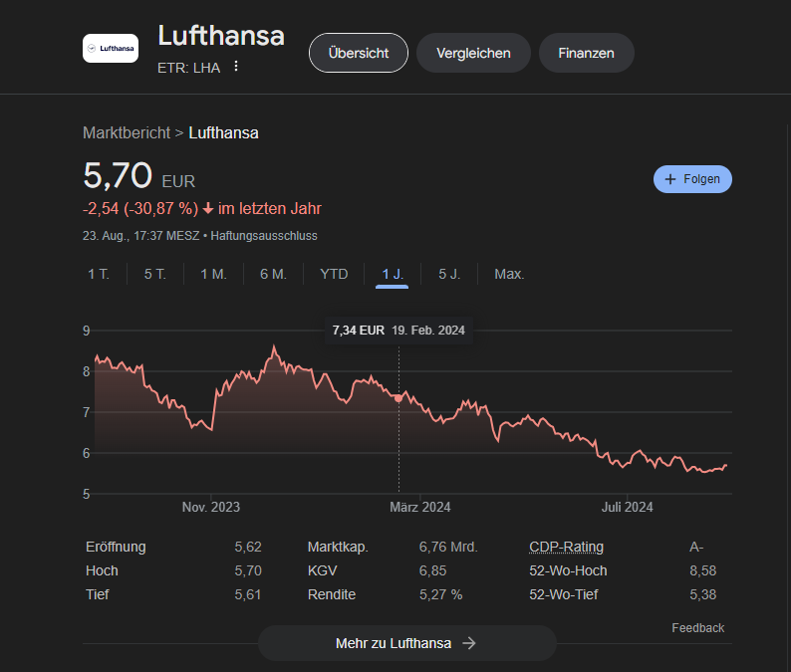
Task: Open the three-dot menu beside ETR: LHA
Action: click(x=235, y=66)
